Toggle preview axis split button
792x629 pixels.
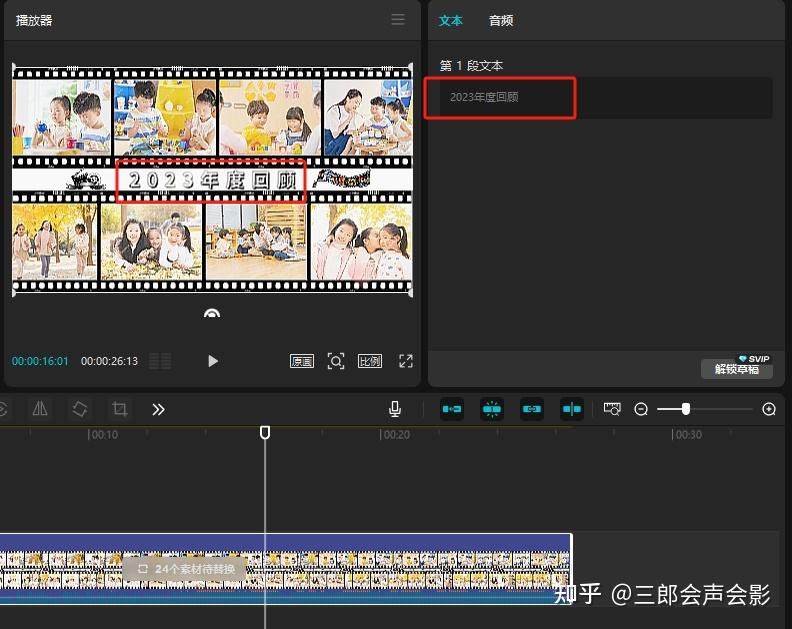point(571,409)
